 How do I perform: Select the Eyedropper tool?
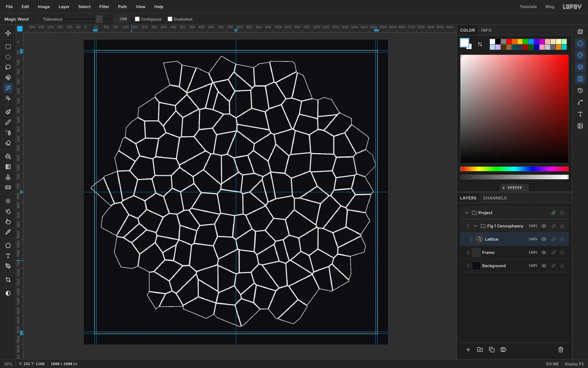click(8, 232)
